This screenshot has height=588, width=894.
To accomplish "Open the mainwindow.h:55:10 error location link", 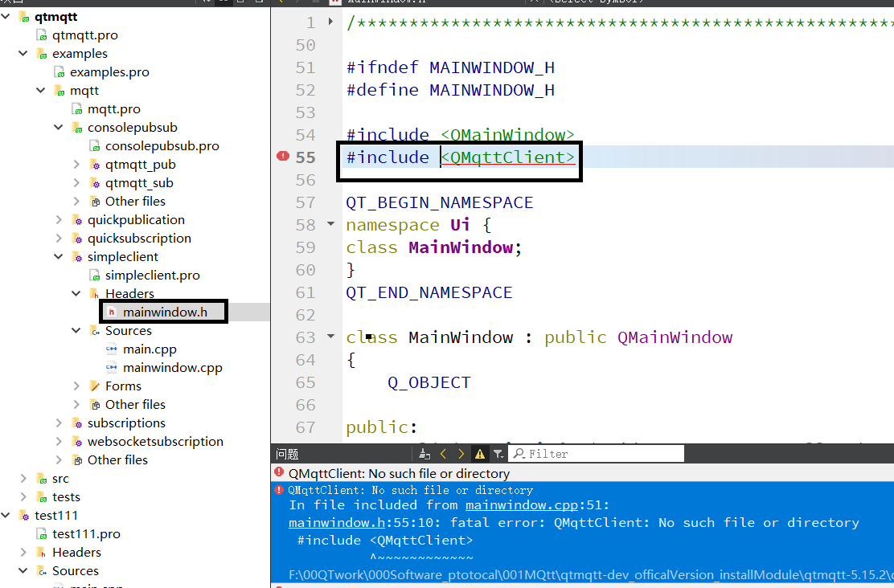I will (x=336, y=522).
